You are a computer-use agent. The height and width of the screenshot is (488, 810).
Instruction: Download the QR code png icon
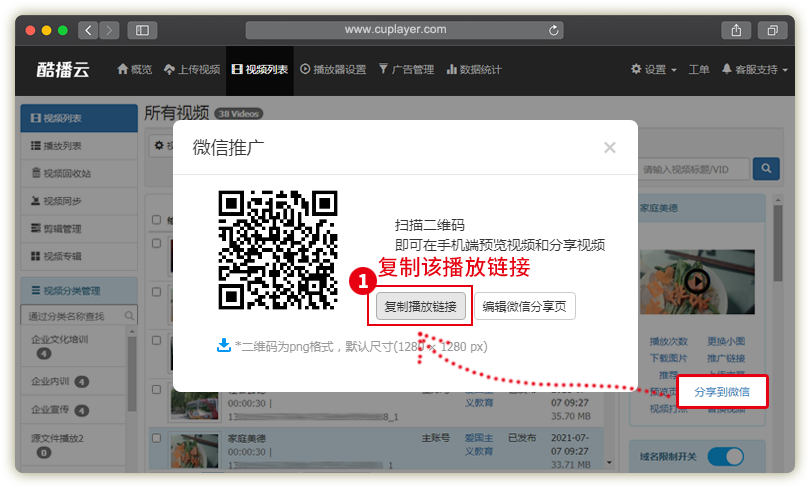(224, 345)
